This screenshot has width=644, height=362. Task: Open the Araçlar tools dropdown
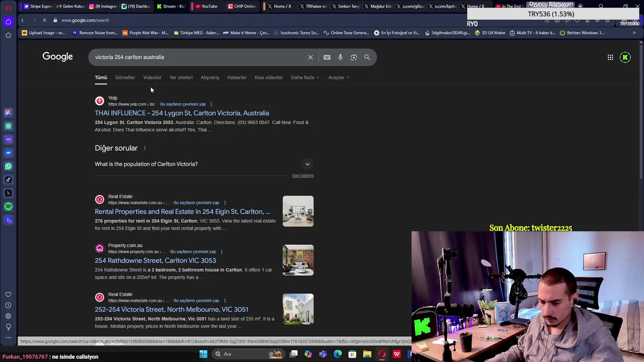(339, 77)
